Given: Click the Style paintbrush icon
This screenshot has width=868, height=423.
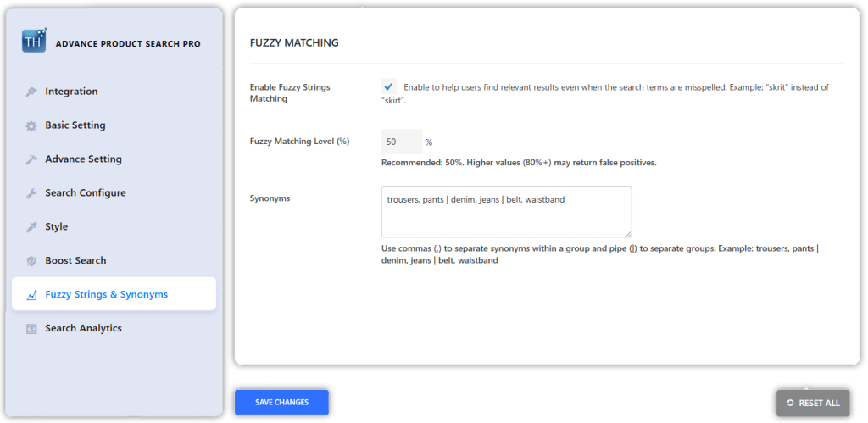Looking at the screenshot, I should pyautogui.click(x=31, y=227).
